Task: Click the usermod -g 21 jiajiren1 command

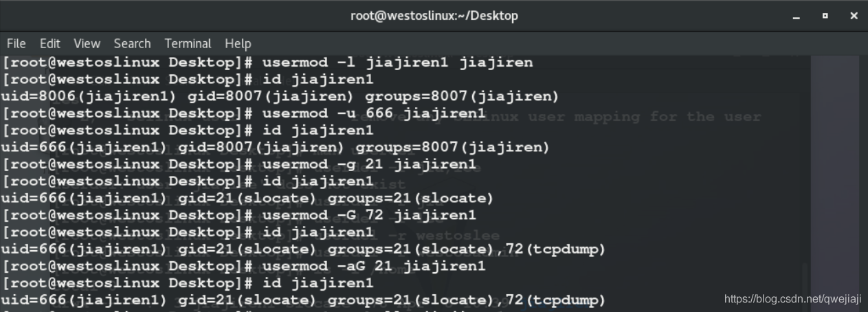Action: [369, 164]
